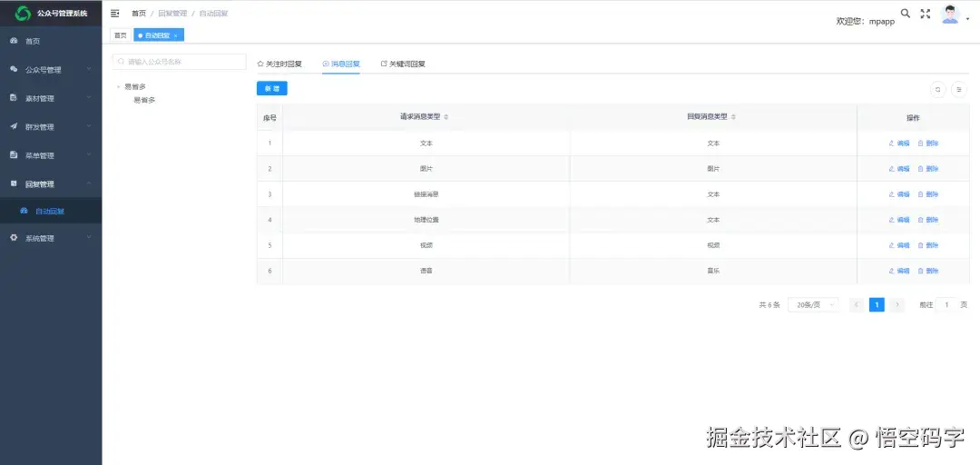Edit the 地理位置 row
The width and height of the screenshot is (980, 465).
[x=898, y=220]
